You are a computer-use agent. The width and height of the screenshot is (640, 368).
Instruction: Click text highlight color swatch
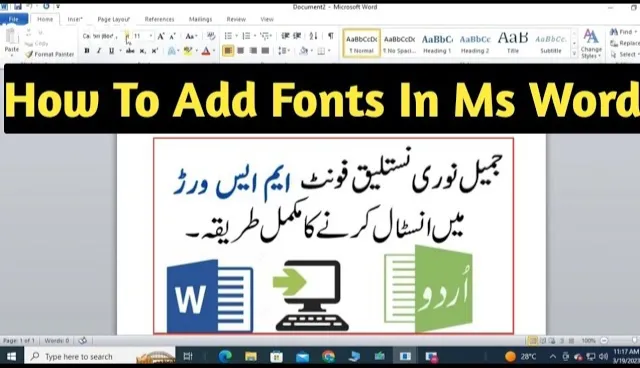pos(188,51)
